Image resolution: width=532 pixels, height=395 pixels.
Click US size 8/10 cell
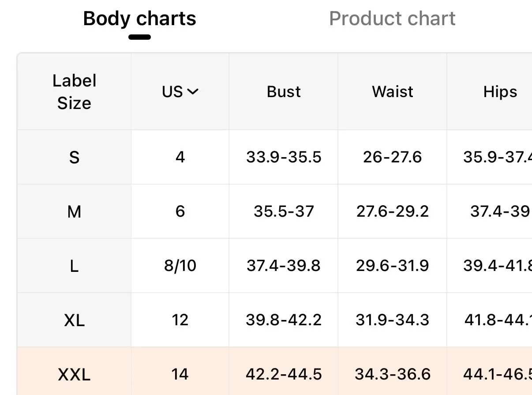(x=180, y=266)
